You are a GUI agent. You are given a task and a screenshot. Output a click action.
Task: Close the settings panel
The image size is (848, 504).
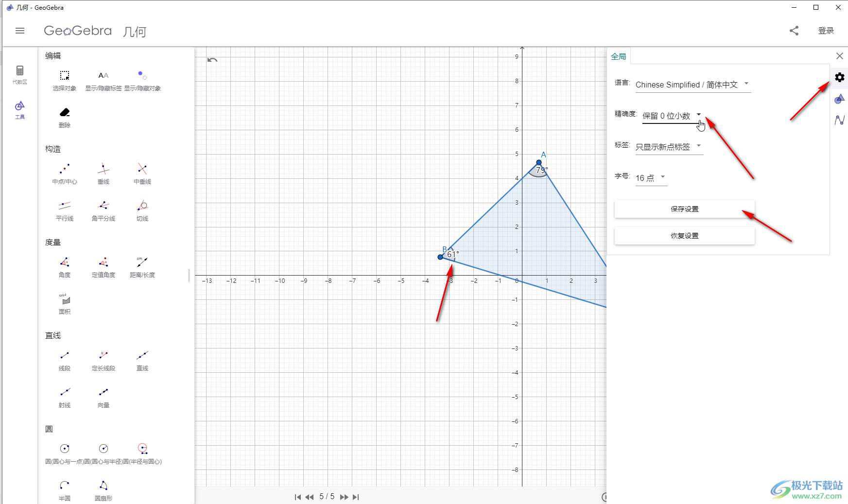coord(839,56)
